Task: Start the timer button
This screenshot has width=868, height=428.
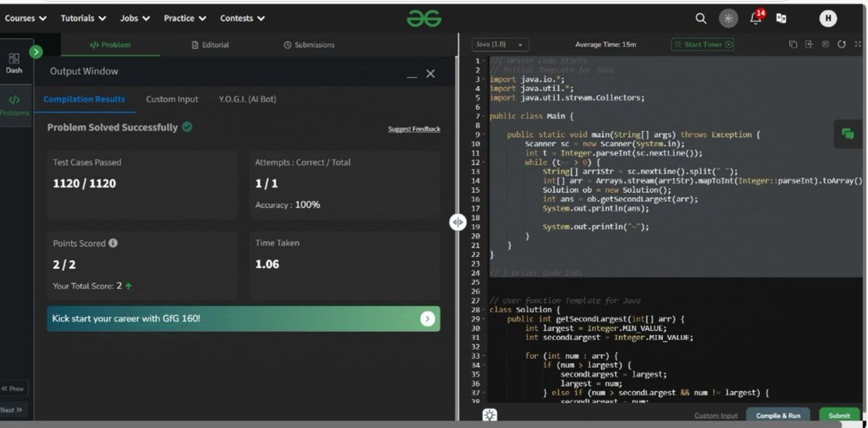Action: [x=703, y=44]
